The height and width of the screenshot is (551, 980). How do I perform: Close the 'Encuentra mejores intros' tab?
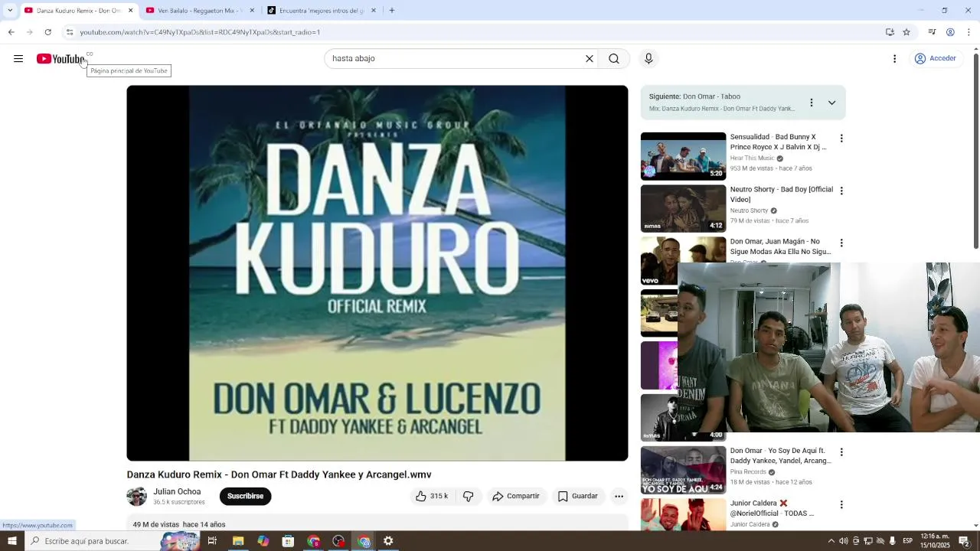[374, 11]
